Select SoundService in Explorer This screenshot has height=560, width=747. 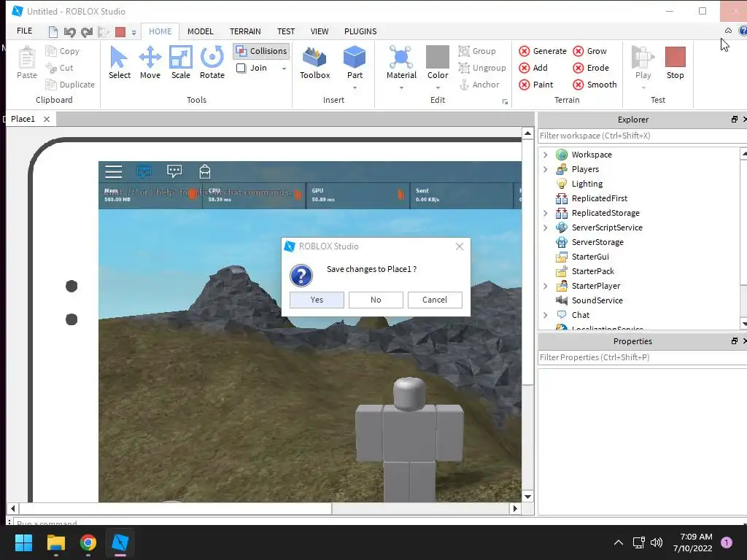point(597,300)
